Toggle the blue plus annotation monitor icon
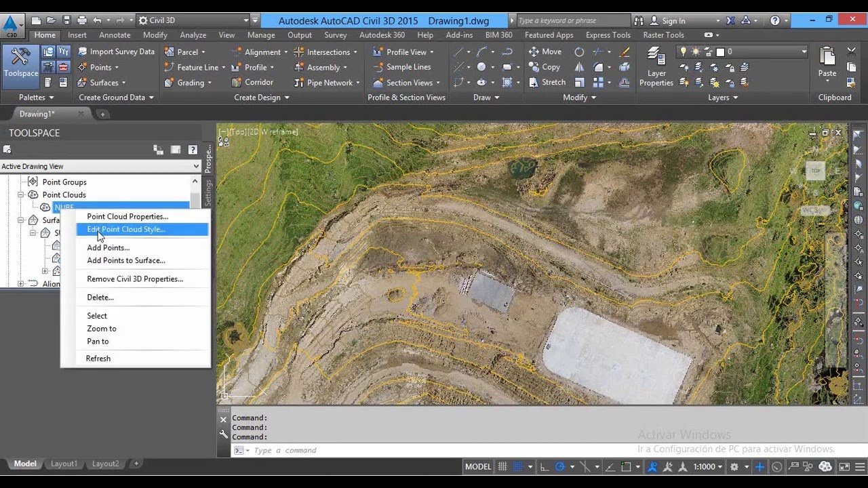The height and width of the screenshot is (488, 868). click(x=760, y=466)
